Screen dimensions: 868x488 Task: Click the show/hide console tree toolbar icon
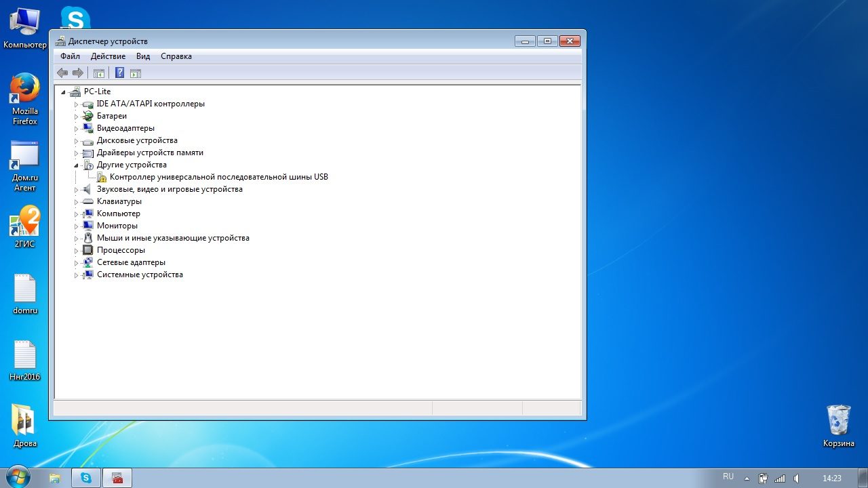(99, 73)
